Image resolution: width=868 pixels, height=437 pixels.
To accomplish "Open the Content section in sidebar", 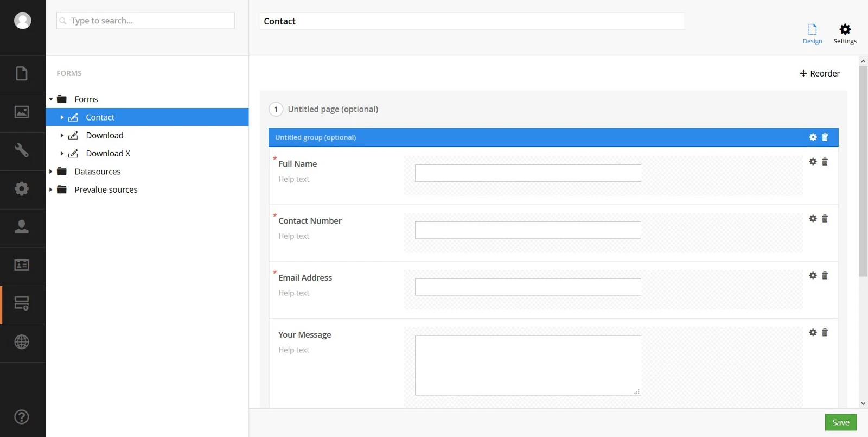I will click(x=22, y=74).
